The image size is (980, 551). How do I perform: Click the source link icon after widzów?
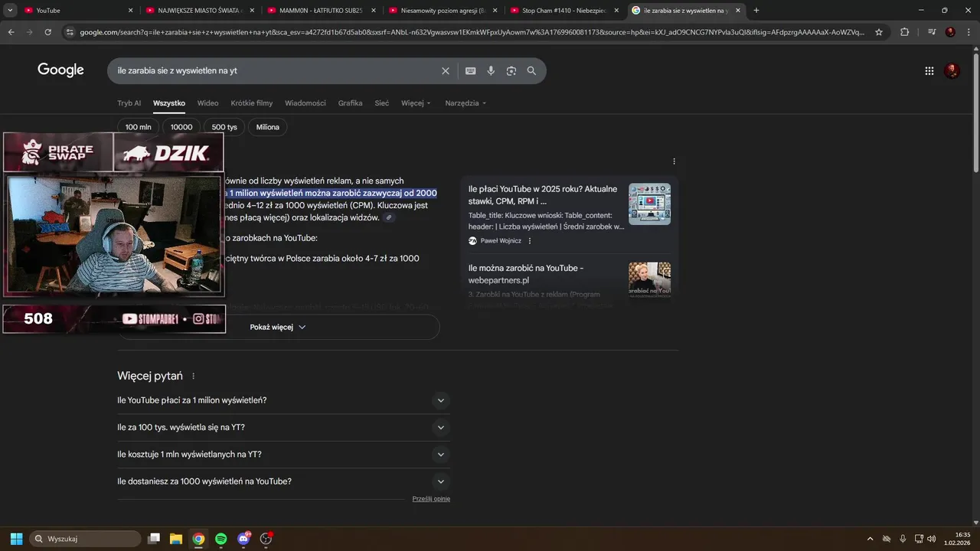[x=389, y=217]
